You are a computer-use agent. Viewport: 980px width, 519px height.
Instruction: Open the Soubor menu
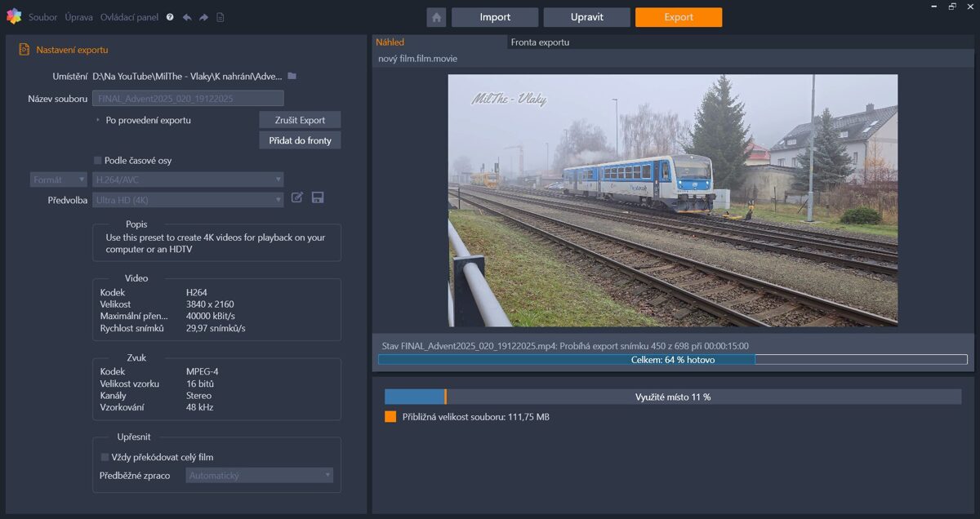(x=42, y=17)
